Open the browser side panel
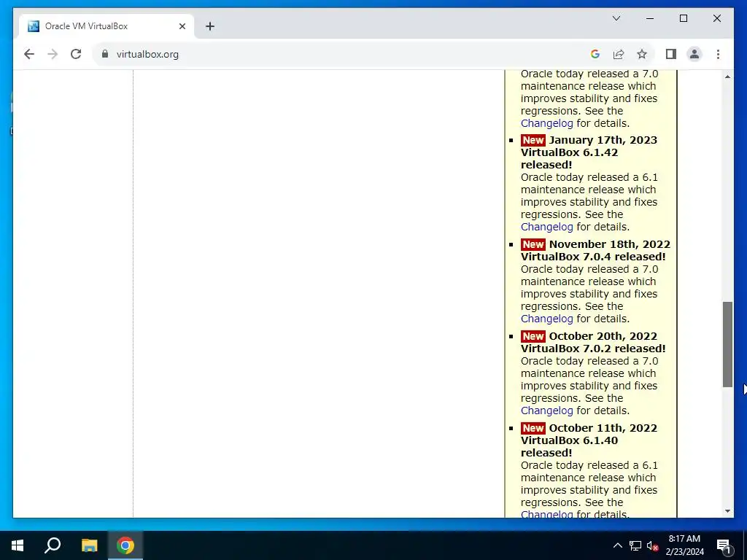Image resolution: width=747 pixels, height=560 pixels. [x=671, y=54]
